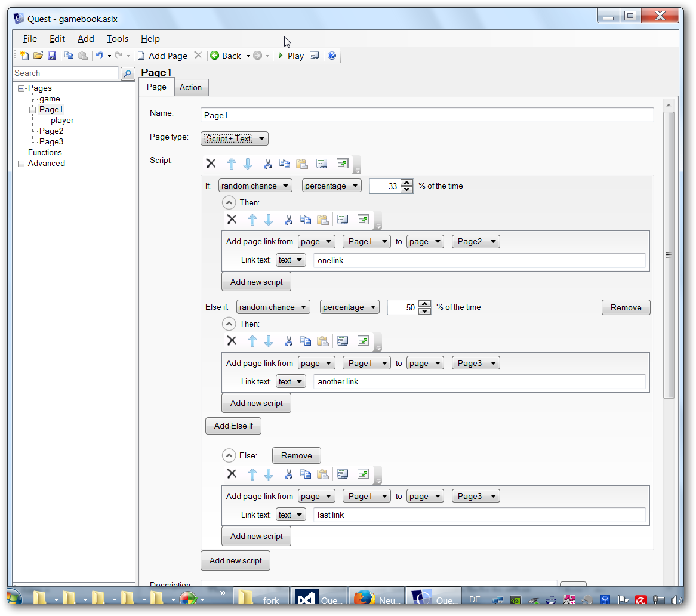Collapse the Else section chevron
The width and height of the screenshot is (696, 616).
point(229,455)
